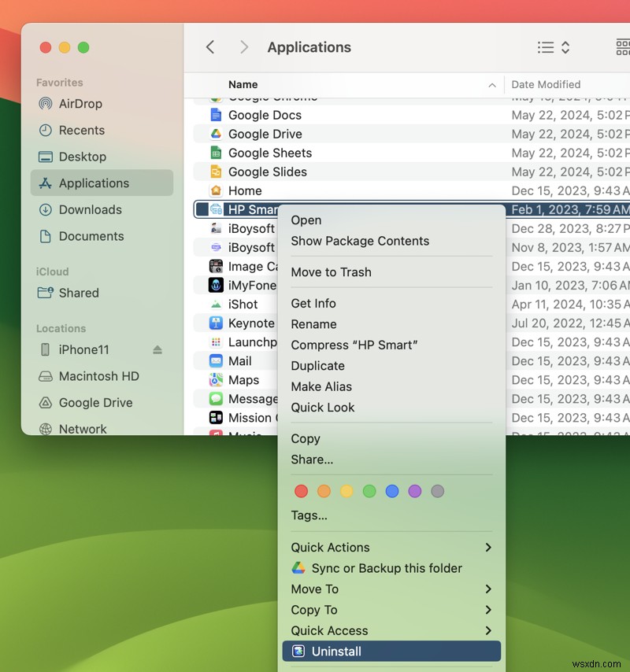630x672 pixels.
Task: Select the Keynote app icon
Action: pos(216,323)
